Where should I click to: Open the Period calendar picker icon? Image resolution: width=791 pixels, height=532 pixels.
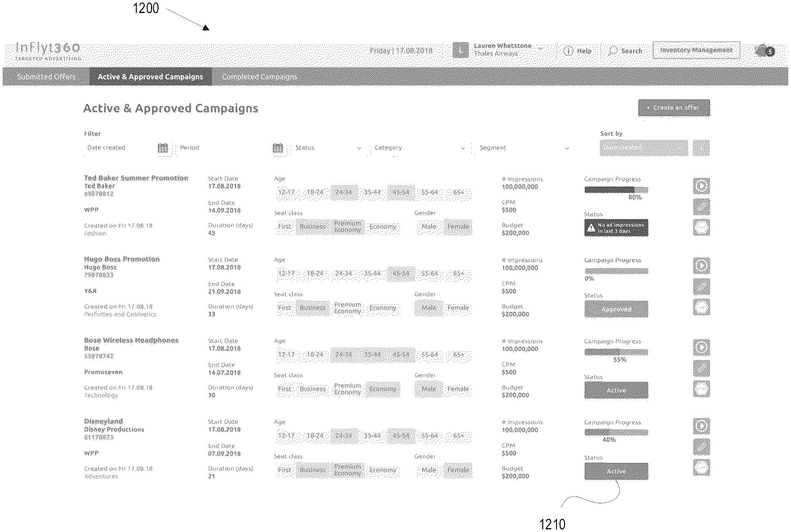pos(278,148)
